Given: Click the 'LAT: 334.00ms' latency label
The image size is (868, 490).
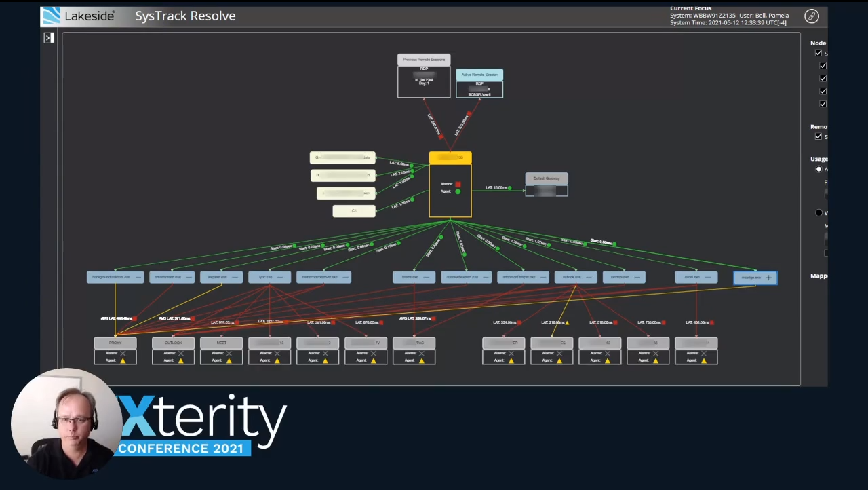Looking at the screenshot, I should (x=505, y=322).
